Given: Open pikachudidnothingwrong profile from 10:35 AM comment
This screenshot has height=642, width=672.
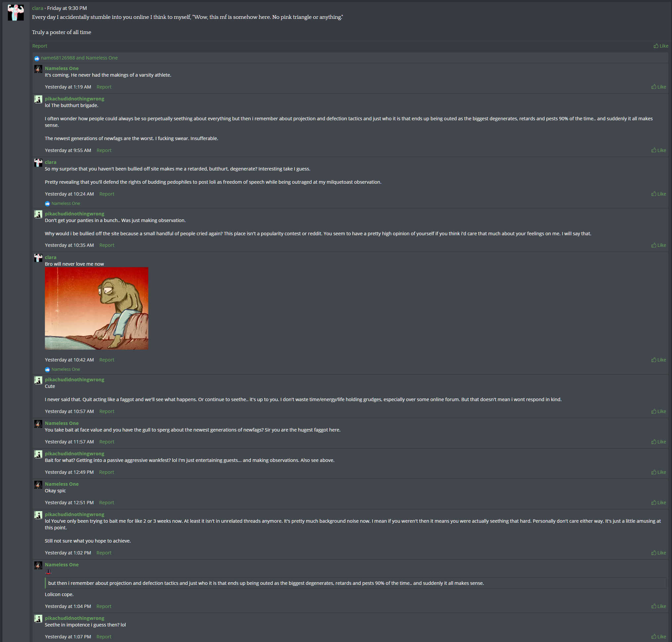Looking at the screenshot, I should pyautogui.click(x=74, y=213).
